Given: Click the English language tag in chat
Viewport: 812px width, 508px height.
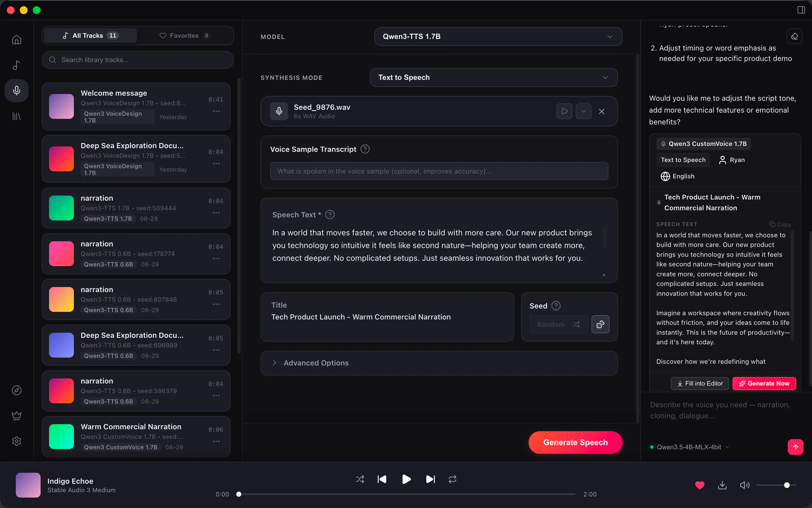Looking at the screenshot, I should click(x=678, y=176).
